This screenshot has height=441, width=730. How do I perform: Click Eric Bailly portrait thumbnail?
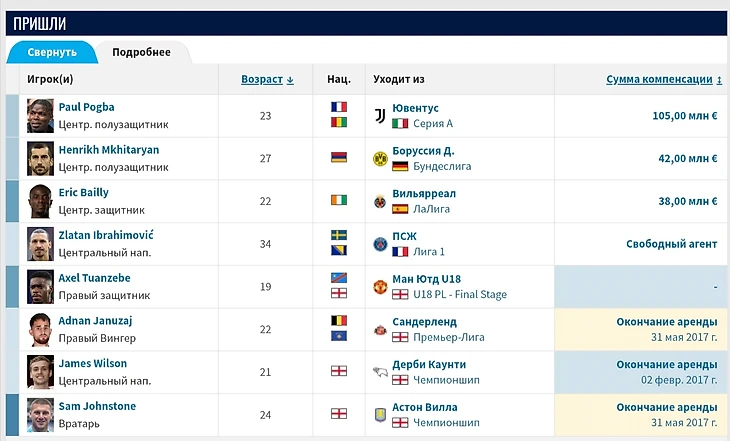click(x=40, y=201)
